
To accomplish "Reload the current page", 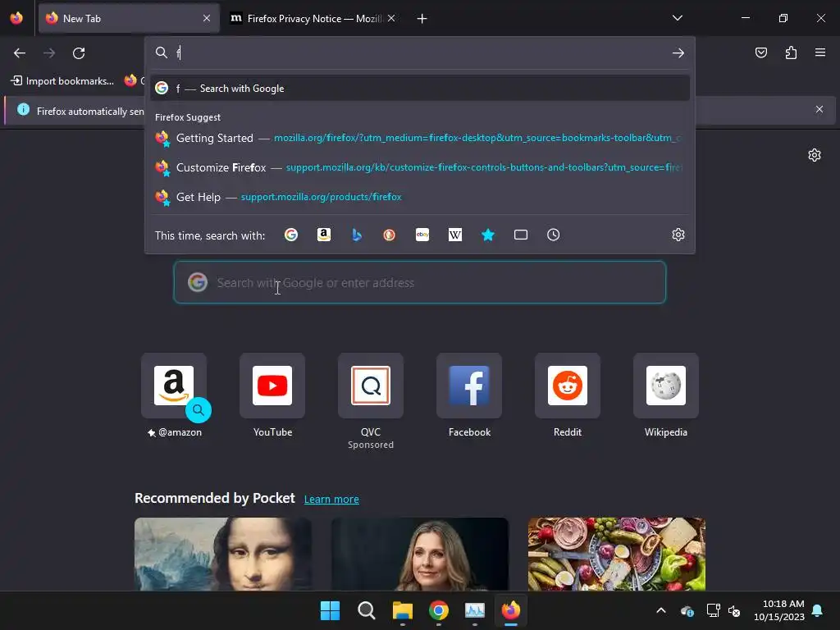I will (x=79, y=53).
